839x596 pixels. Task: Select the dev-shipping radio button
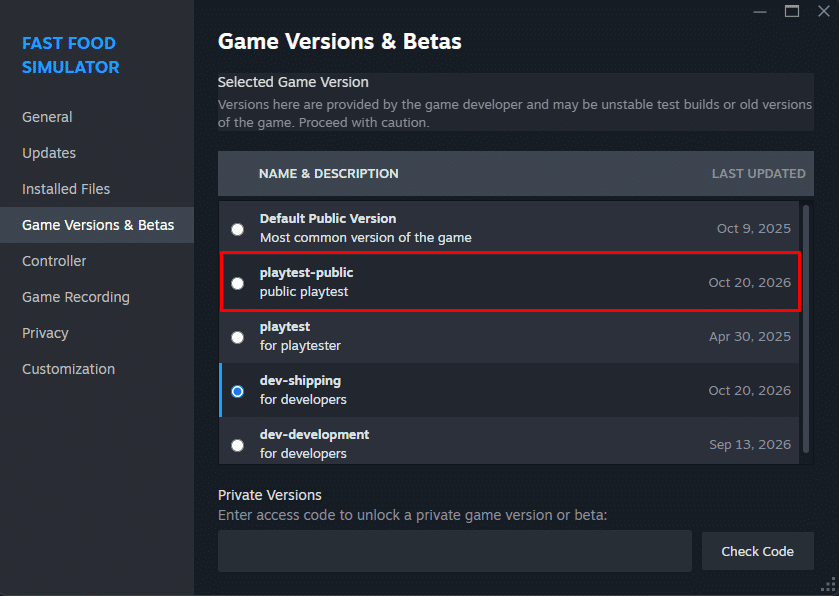pos(238,392)
